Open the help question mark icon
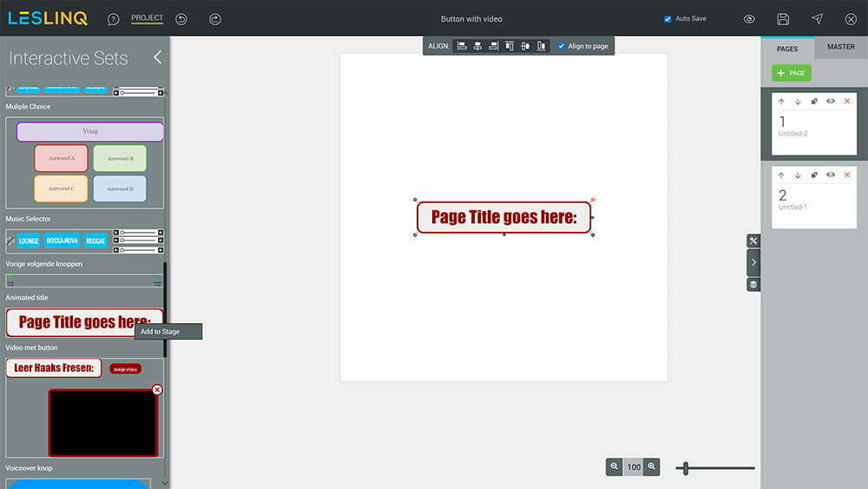The image size is (868, 489). point(114,19)
